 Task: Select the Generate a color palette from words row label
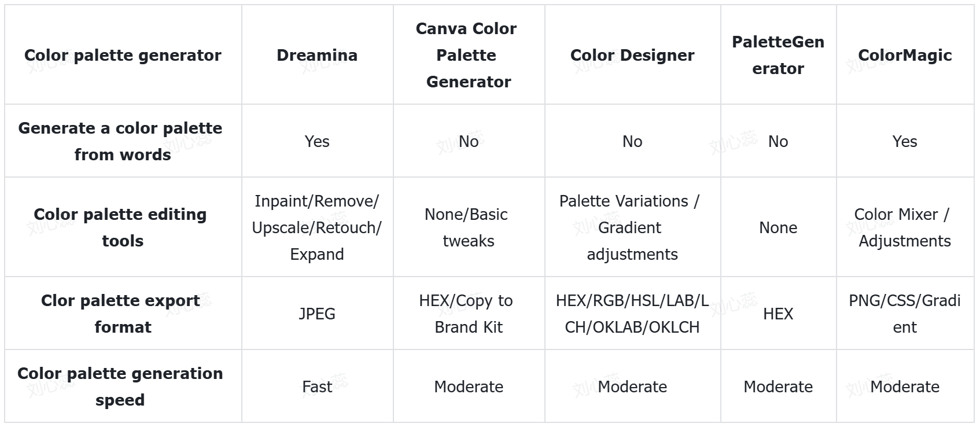[120, 141]
